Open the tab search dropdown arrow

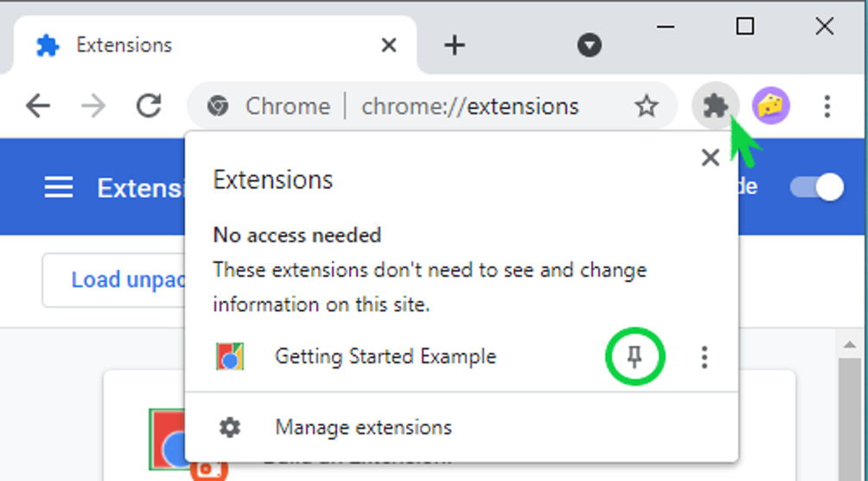pos(590,45)
